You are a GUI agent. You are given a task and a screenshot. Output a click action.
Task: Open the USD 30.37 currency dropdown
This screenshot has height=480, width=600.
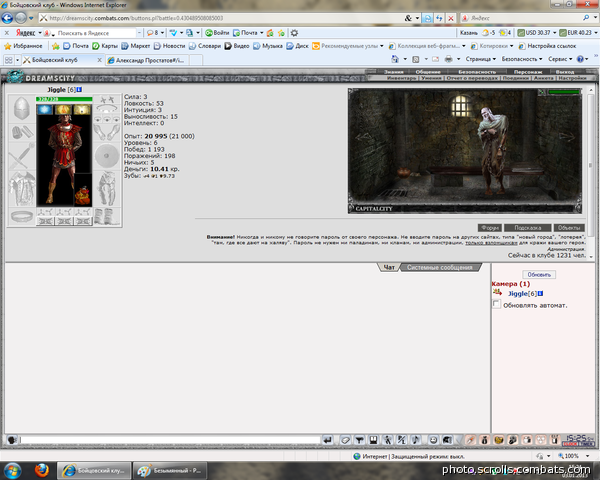coord(554,33)
